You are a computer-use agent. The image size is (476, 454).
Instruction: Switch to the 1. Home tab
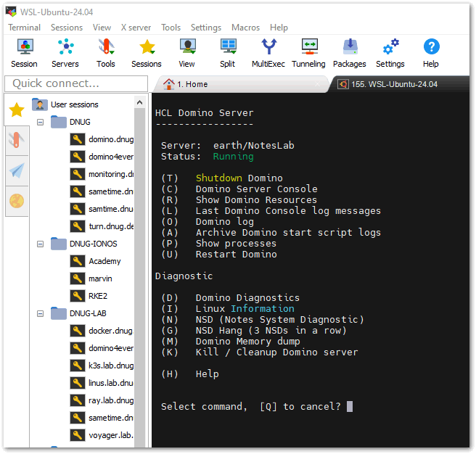pyautogui.click(x=240, y=84)
